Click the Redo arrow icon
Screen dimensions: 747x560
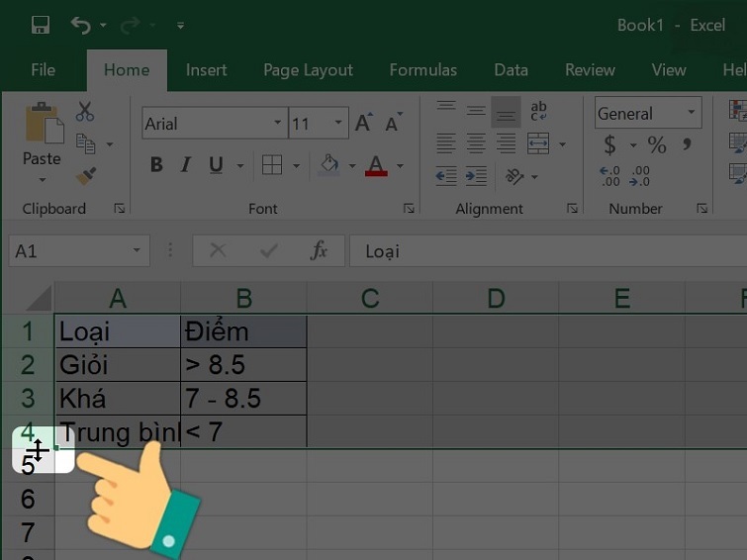(x=130, y=25)
